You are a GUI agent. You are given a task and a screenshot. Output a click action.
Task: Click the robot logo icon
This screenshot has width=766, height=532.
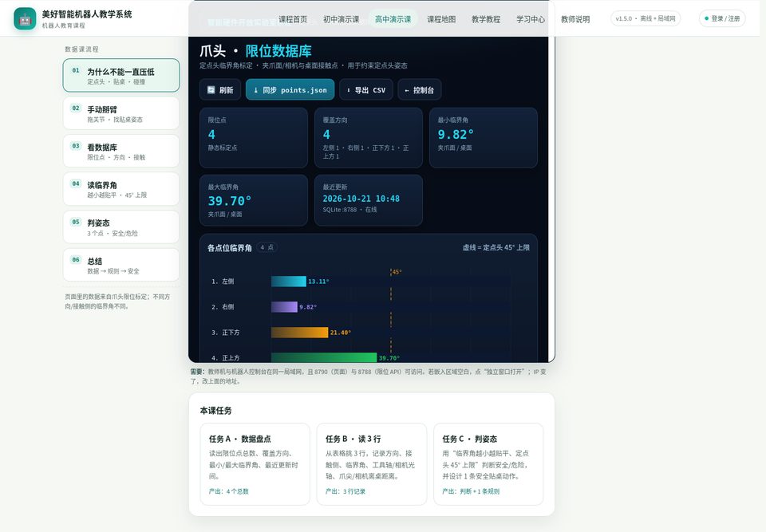[x=25, y=18]
